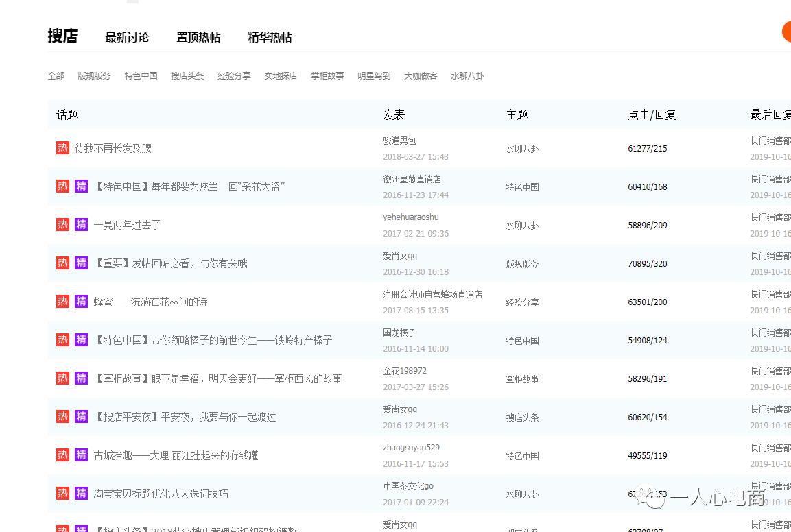Click the red 热 badge on 淘宝宝贝标题优化 post
Viewport: 791px width, 532px height.
point(62,493)
